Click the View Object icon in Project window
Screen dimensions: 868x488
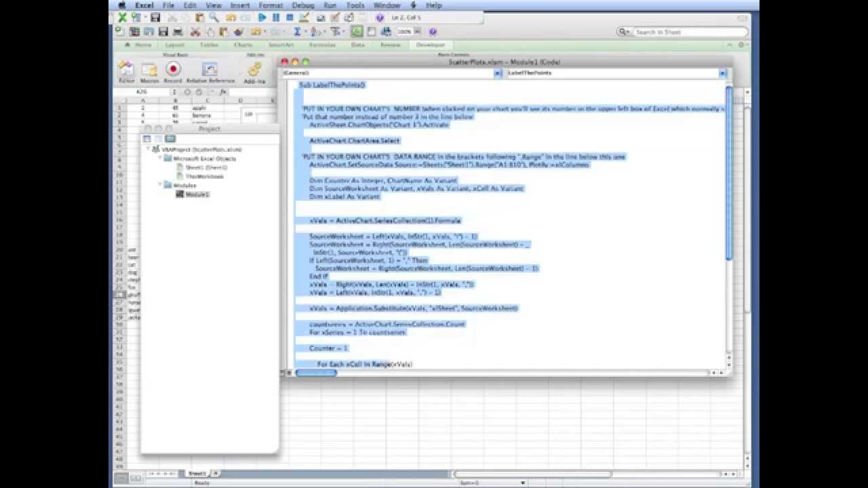pos(157,138)
